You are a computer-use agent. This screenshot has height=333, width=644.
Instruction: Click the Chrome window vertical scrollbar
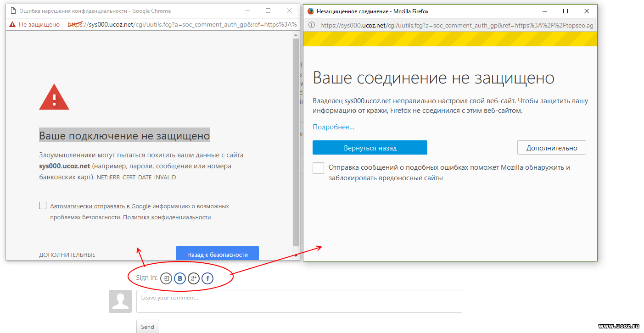[296, 142]
